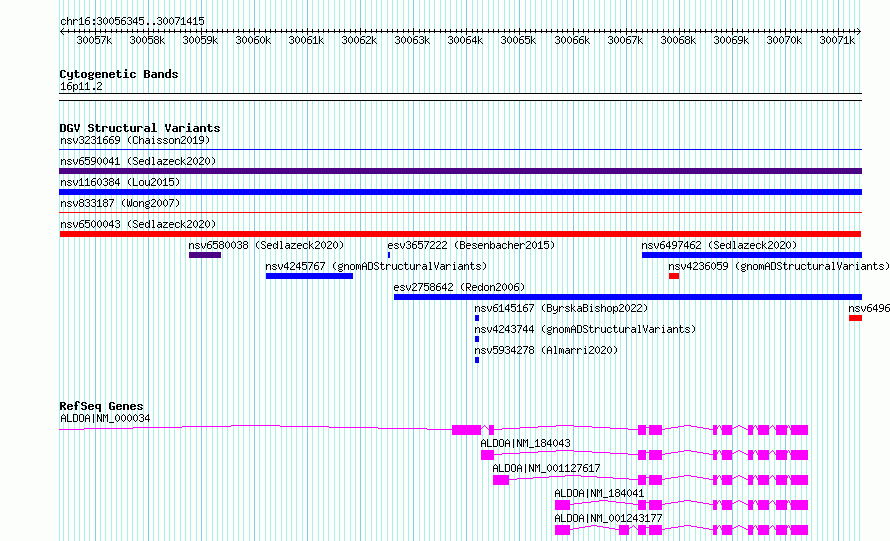Click the 30066k ruler position label
Viewport: 890px width, 541px height.
[x=572, y=40]
